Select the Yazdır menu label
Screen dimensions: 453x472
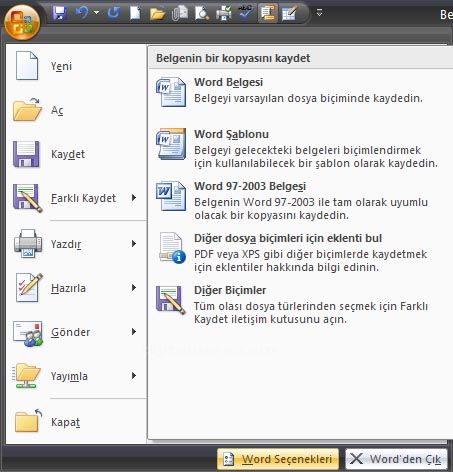tap(66, 244)
